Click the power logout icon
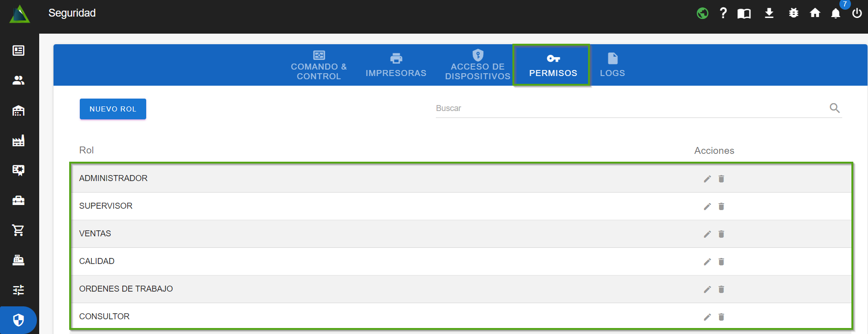The width and height of the screenshot is (868, 334). click(x=857, y=13)
